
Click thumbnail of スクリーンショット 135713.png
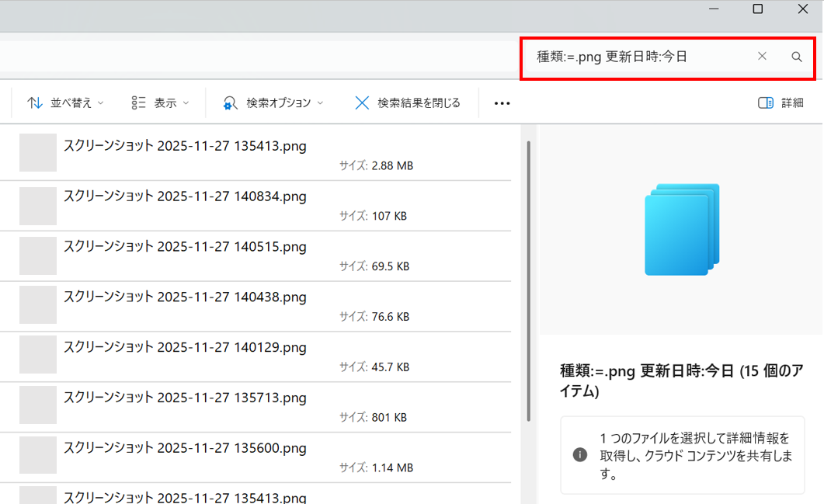(x=38, y=405)
